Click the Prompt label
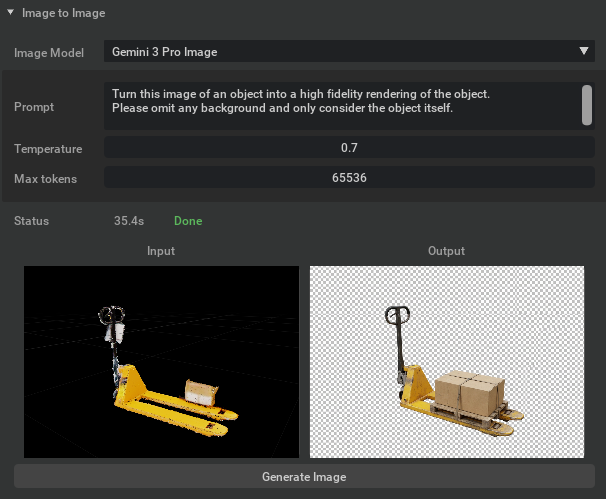Screen dimensions: 606x499 [34, 107]
